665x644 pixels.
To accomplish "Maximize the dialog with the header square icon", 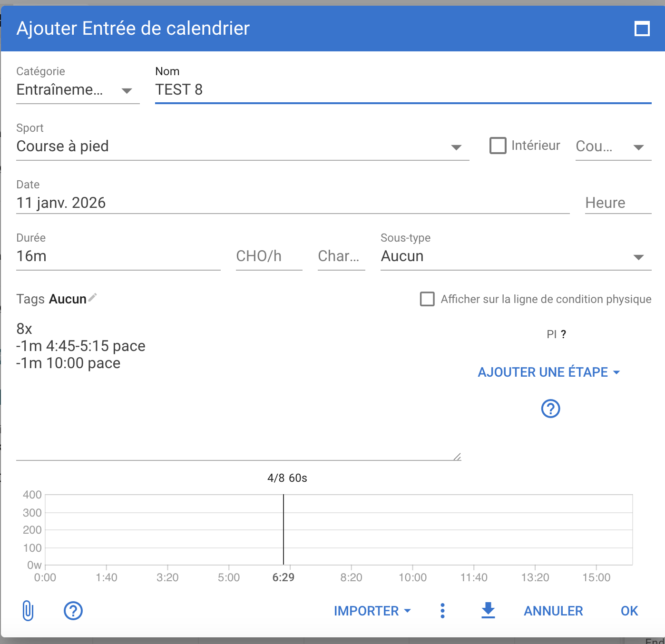I will click(642, 29).
